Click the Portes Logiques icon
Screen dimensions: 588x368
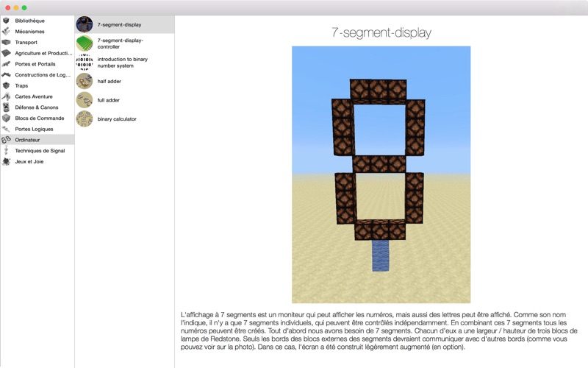click(6, 130)
